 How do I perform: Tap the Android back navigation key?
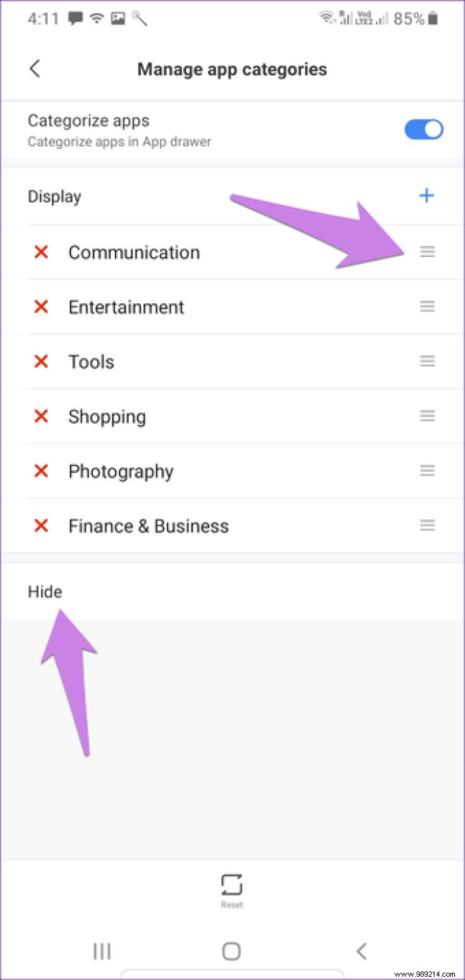(361, 951)
